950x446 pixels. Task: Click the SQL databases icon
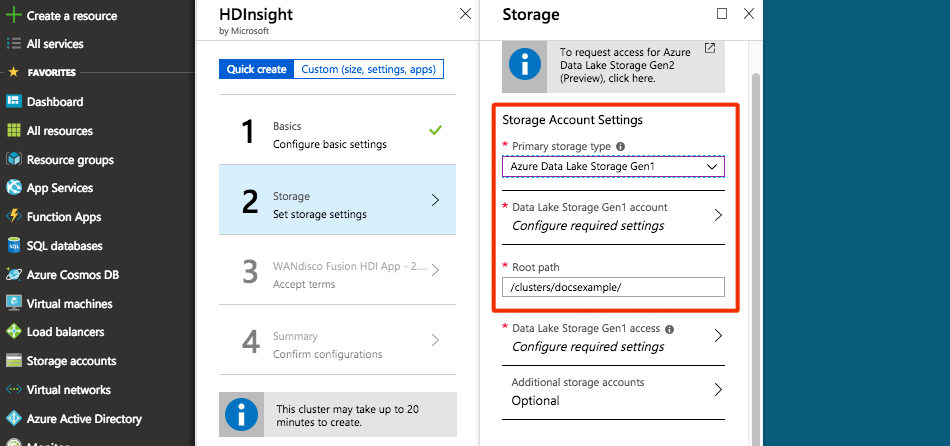click(14, 245)
